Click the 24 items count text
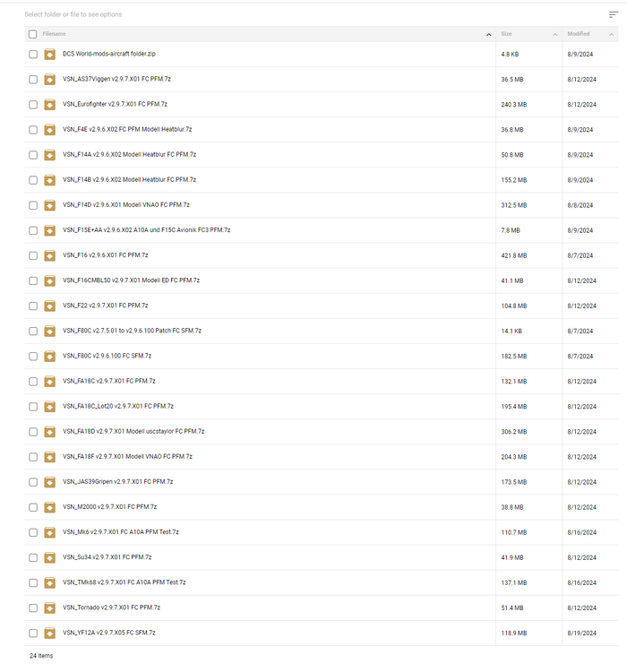627x672 pixels. pos(41,656)
